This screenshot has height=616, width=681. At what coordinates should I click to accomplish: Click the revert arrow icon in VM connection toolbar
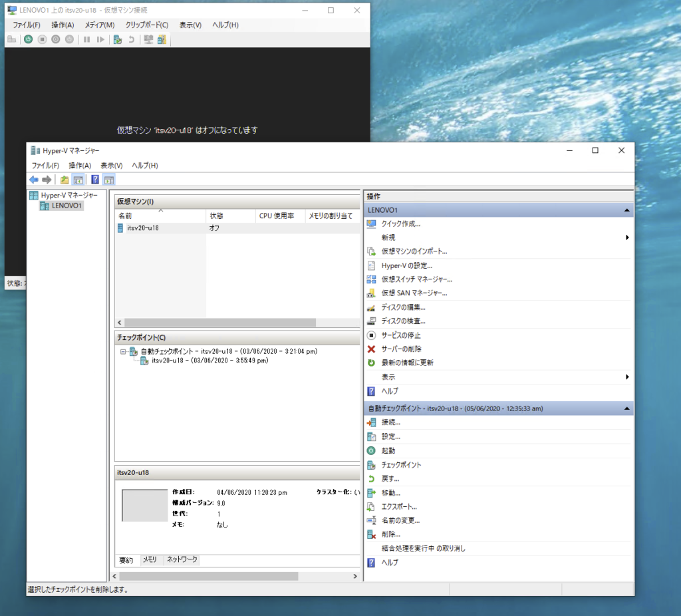point(131,39)
